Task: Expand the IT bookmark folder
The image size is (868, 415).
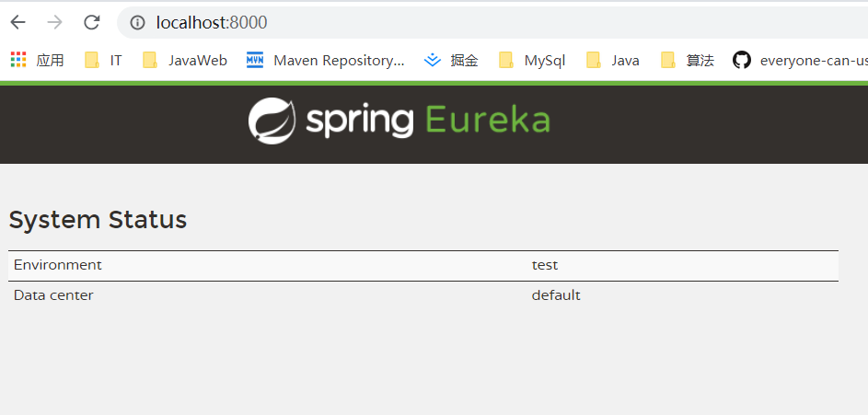Action: tap(103, 61)
